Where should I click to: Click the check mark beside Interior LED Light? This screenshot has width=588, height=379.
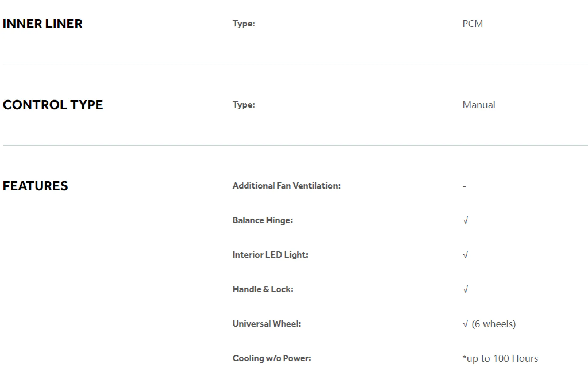point(465,255)
